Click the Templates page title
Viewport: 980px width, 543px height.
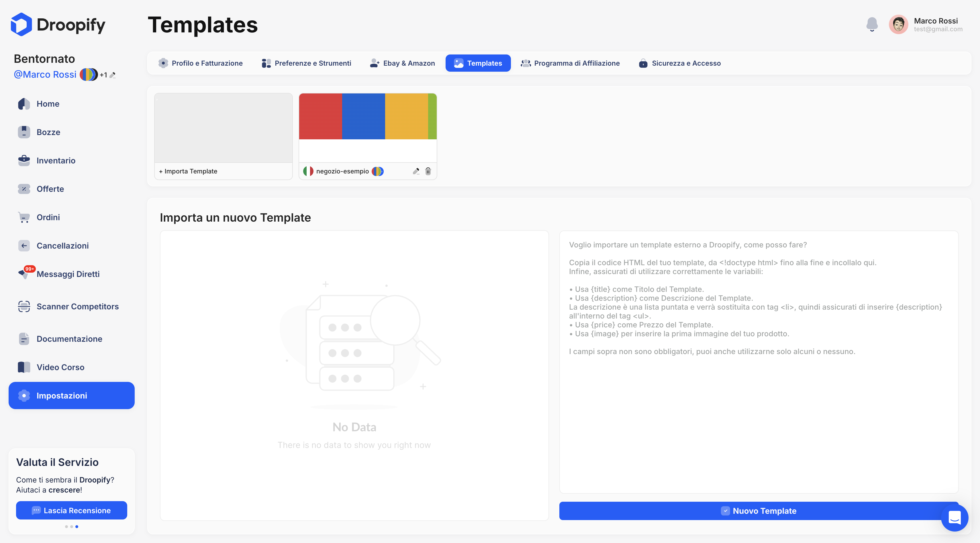203,25
